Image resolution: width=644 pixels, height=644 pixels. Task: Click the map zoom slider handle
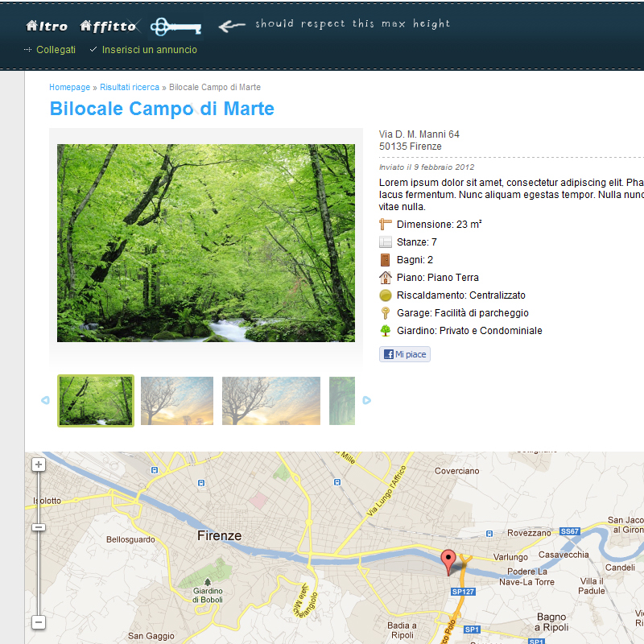[39, 527]
